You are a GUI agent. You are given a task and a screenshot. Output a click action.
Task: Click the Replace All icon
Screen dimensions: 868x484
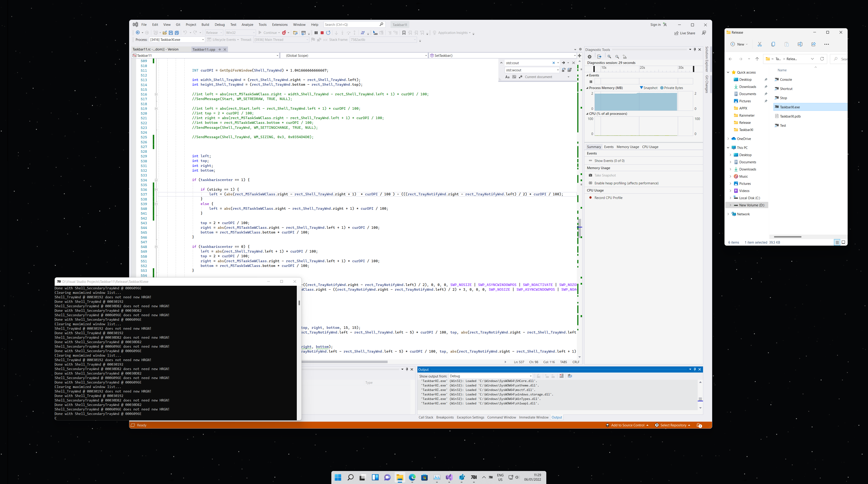coord(569,70)
